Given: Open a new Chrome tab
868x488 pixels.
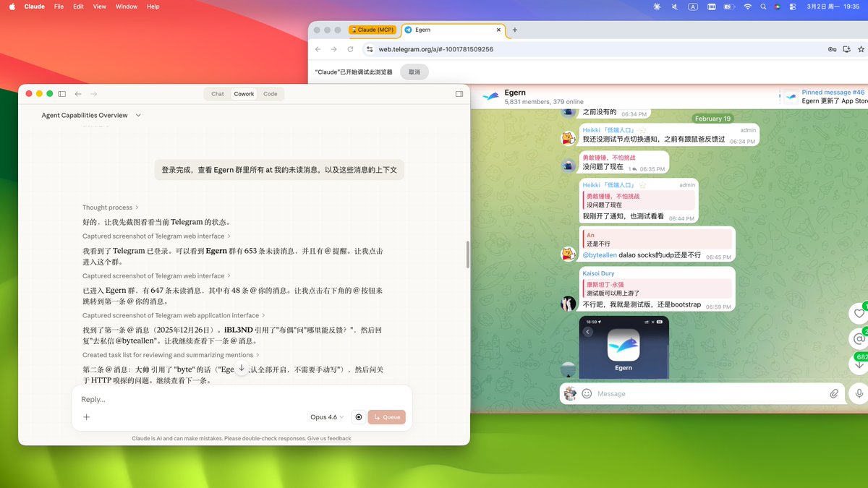Looking at the screenshot, I should (x=515, y=30).
